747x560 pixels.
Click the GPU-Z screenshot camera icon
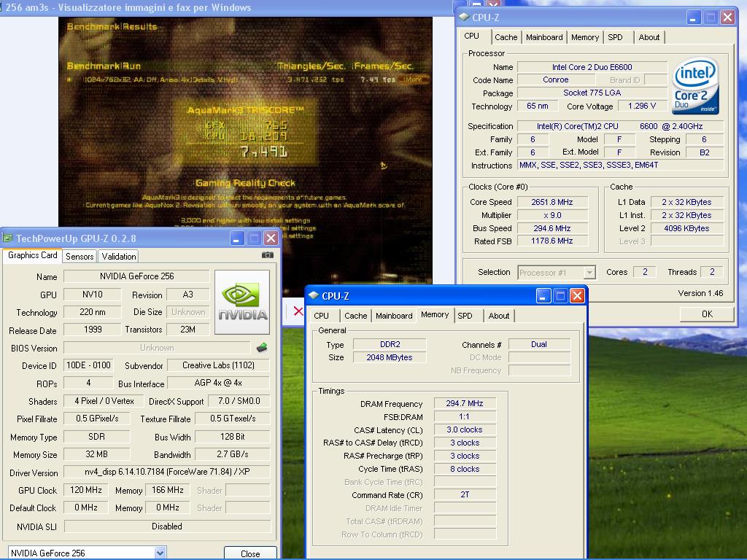point(268,255)
